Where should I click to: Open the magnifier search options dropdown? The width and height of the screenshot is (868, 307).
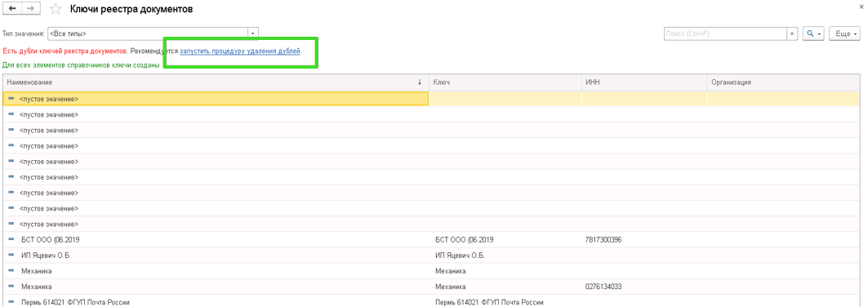(813, 33)
